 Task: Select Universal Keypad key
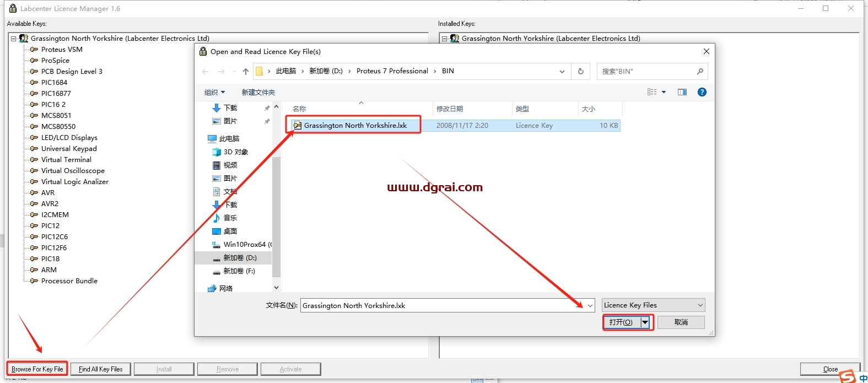click(x=69, y=149)
